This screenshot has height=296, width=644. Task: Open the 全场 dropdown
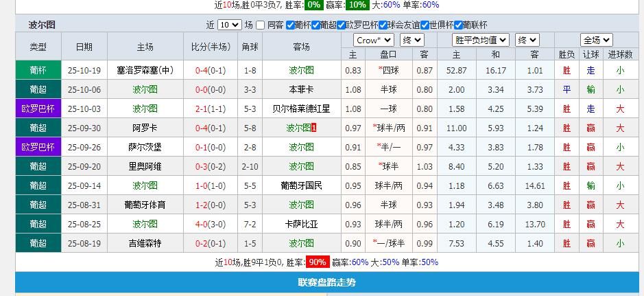click(x=596, y=40)
